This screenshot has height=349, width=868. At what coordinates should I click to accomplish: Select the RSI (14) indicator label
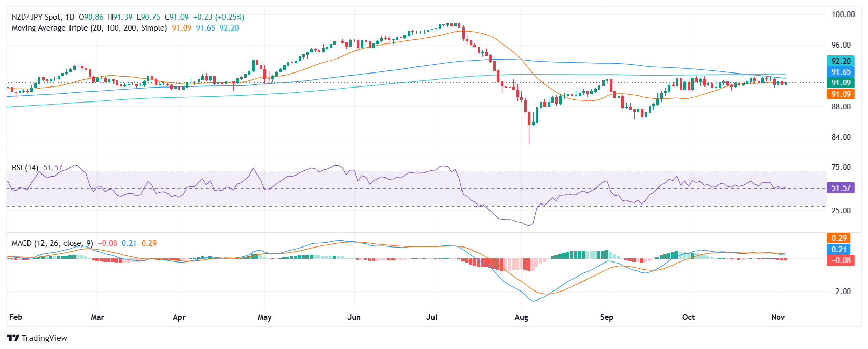click(x=25, y=168)
